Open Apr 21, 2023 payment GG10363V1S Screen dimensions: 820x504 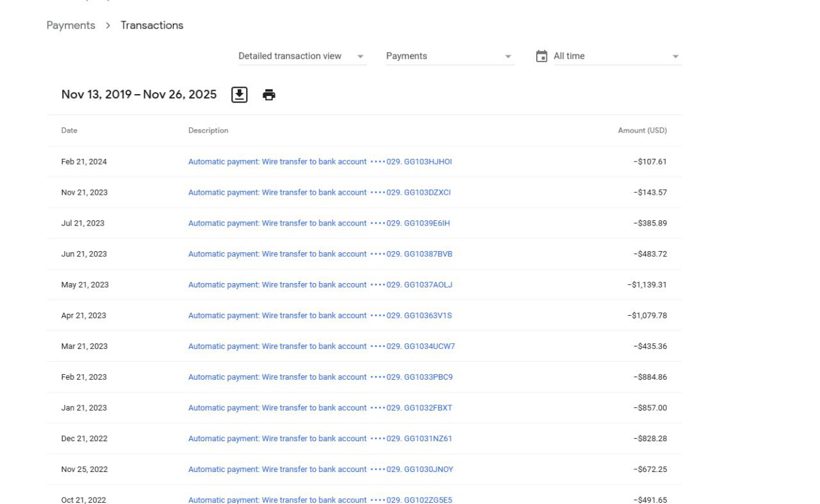[320, 316]
